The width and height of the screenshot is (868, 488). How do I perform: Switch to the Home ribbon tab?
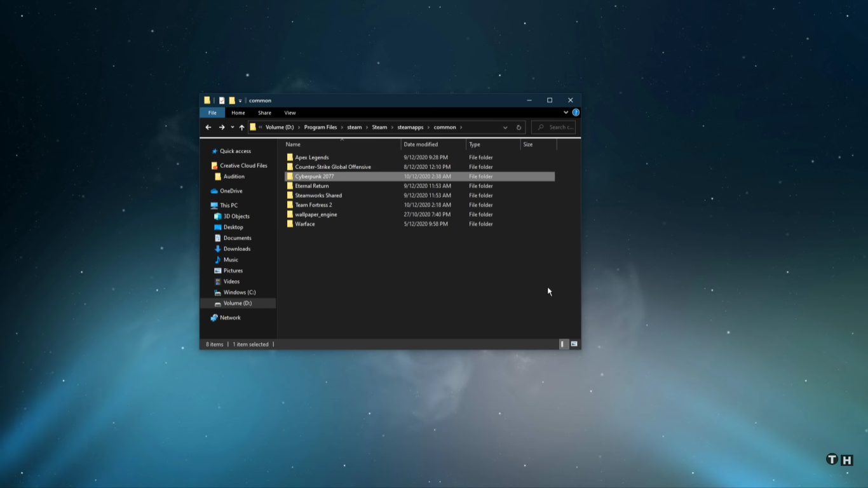[x=238, y=112]
